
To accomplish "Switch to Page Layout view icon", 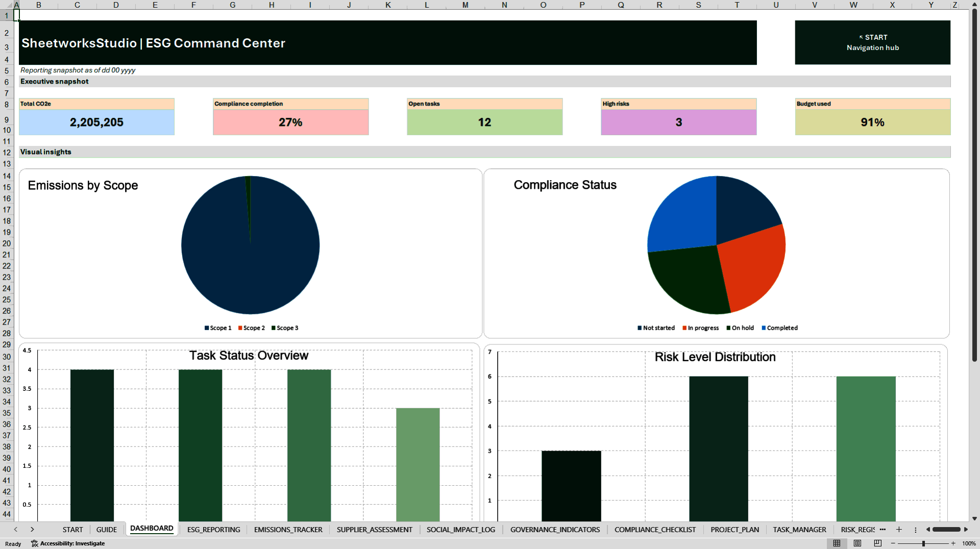I will point(857,543).
